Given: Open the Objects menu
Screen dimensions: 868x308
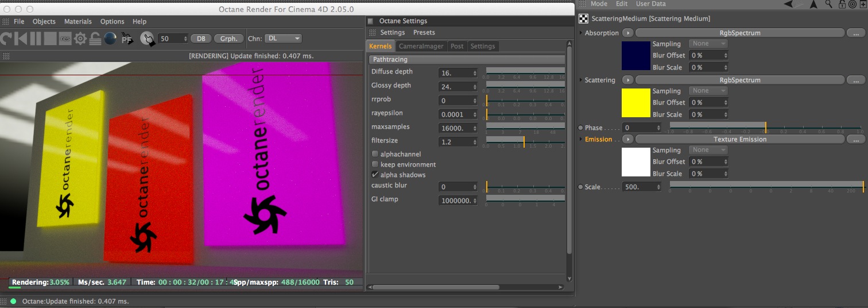Looking at the screenshot, I should point(44,21).
